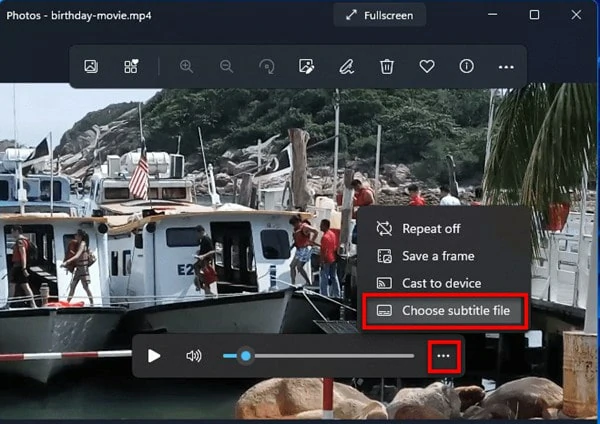Mute the volume speaker icon
Screen dimensions: 600x424
pos(194,356)
